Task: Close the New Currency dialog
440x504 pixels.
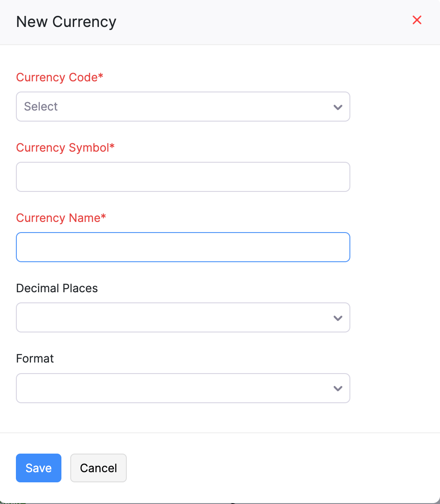Action: 417,20
